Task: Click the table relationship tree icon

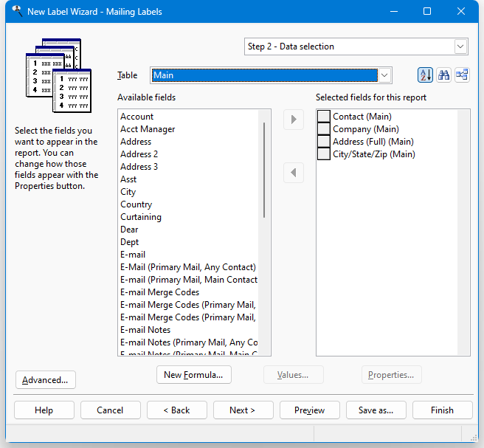Action: (x=462, y=75)
